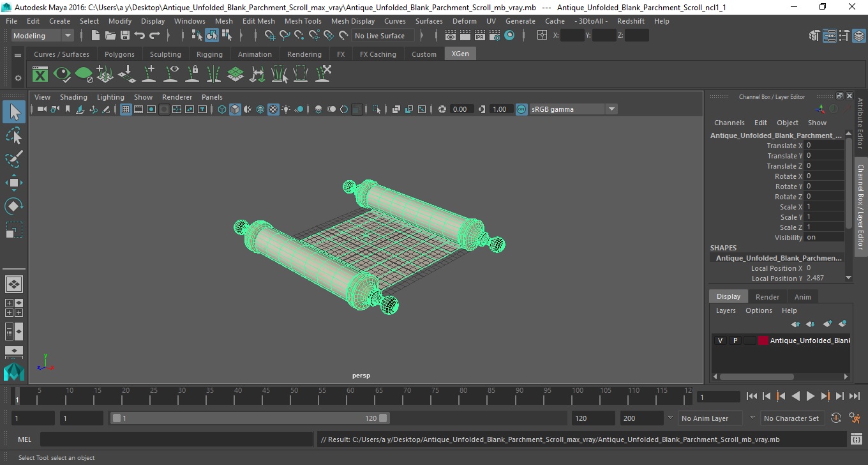Open the No Anim Layer dropdown

click(x=710, y=418)
